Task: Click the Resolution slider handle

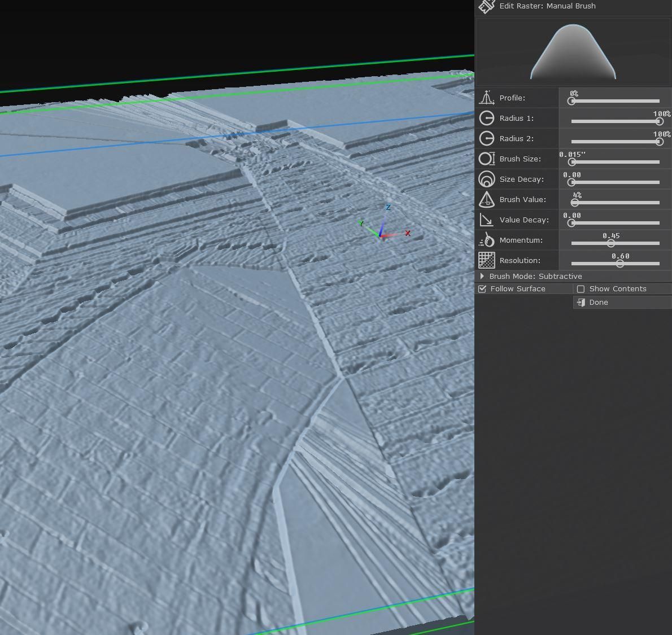Action: click(619, 264)
